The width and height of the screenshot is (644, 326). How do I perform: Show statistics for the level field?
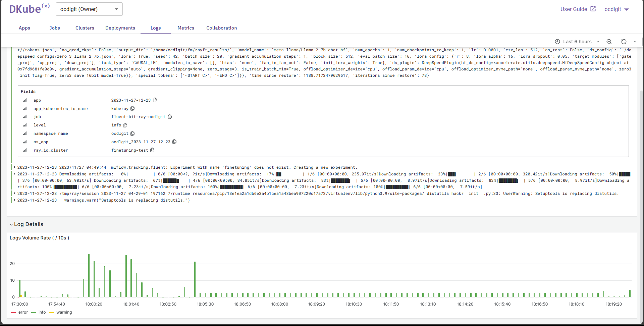point(25,125)
